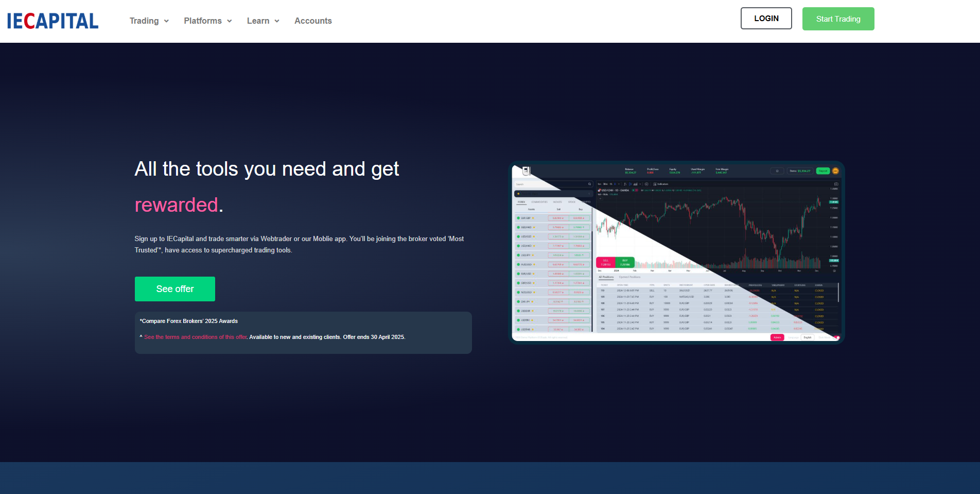
Task: Expand the Platforms dropdown menu
Action: pyautogui.click(x=208, y=21)
